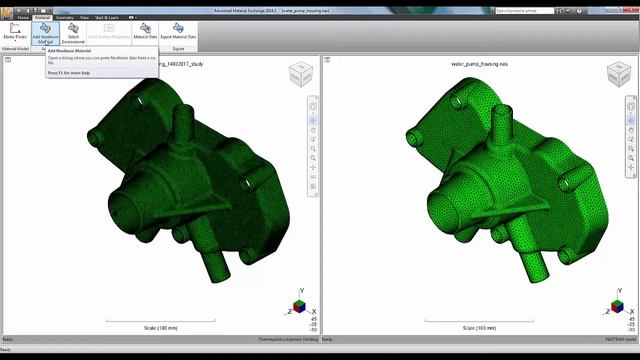Select orbit tool in left navigation bar
The width and height of the screenshot is (640, 360).
pos(313,120)
